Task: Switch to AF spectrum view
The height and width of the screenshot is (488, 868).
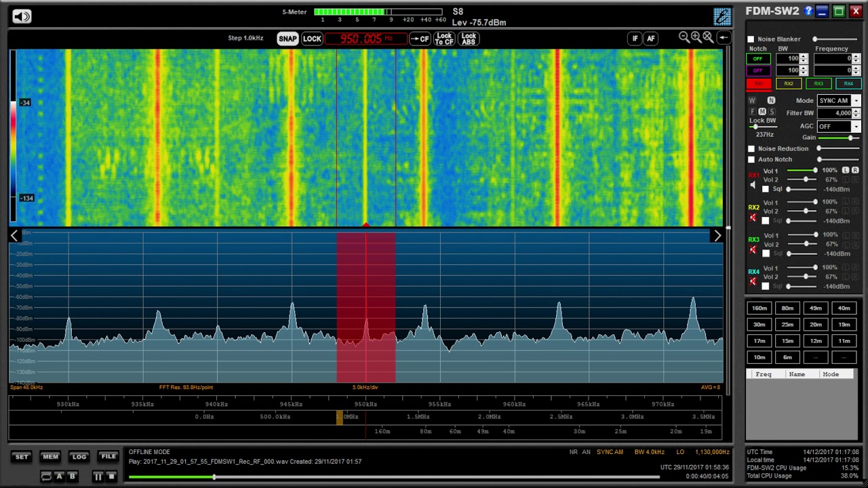Action: 651,39
